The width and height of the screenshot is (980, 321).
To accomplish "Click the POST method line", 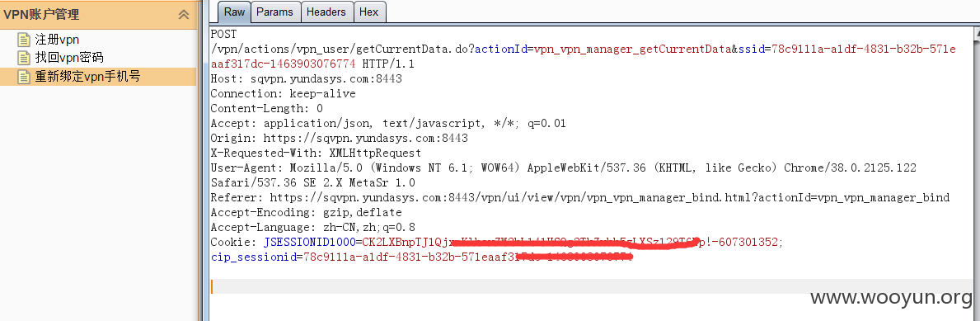I will tap(223, 34).
